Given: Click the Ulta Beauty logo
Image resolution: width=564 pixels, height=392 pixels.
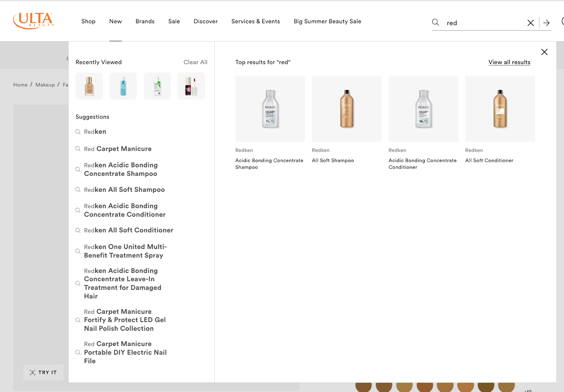Looking at the screenshot, I should coord(33,20).
